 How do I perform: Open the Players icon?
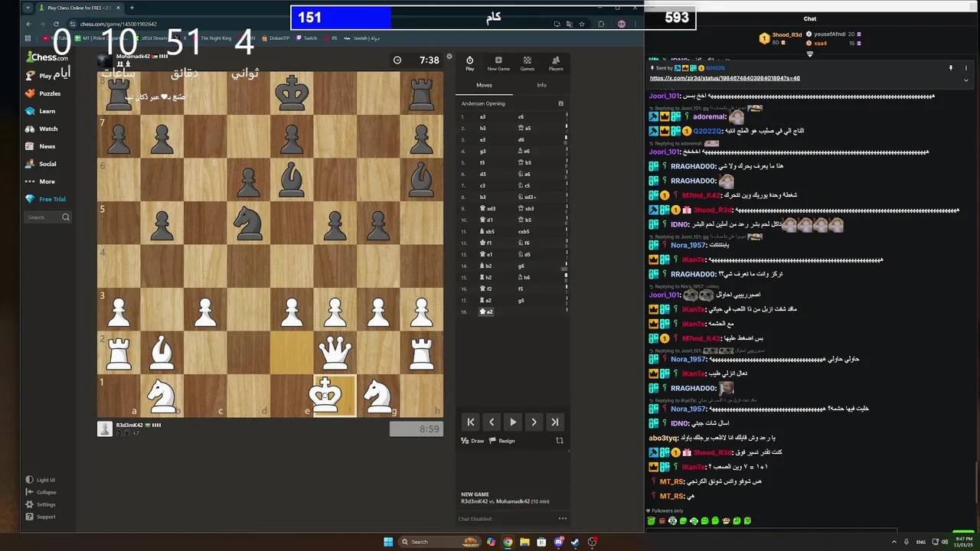pos(556,64)
